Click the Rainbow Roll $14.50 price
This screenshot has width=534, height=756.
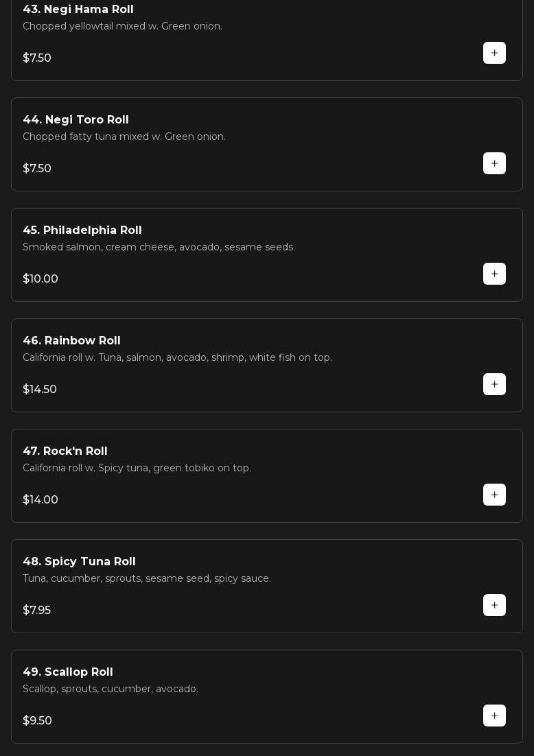pos(40,389)
